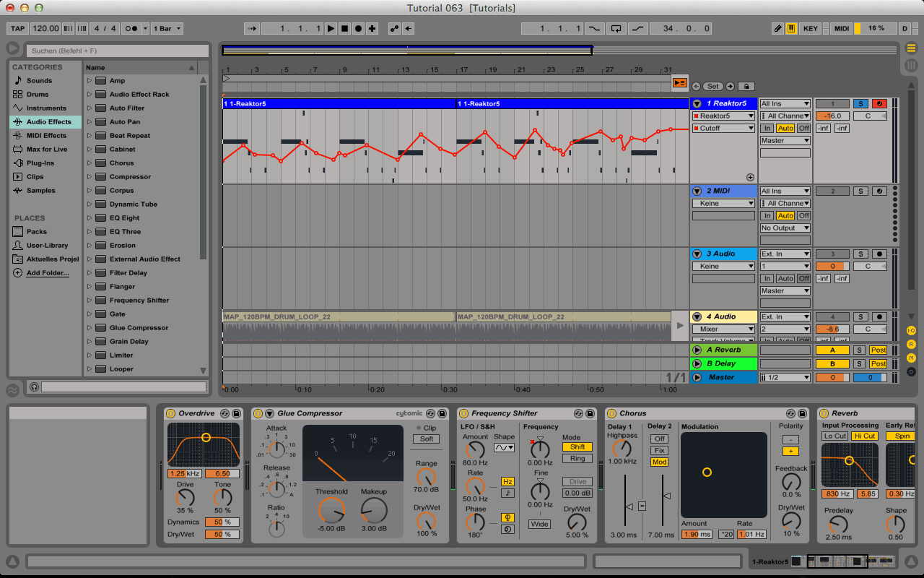Expand the Amp folder in browser
Viewport: 924px width, 578px height.
click(90, 81)
